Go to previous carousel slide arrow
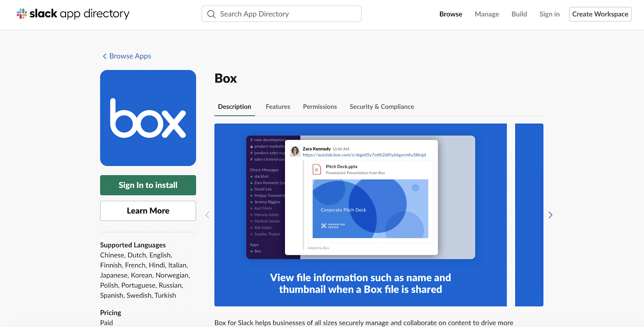Viewport: 644px width, 327px height. [208, 215]
